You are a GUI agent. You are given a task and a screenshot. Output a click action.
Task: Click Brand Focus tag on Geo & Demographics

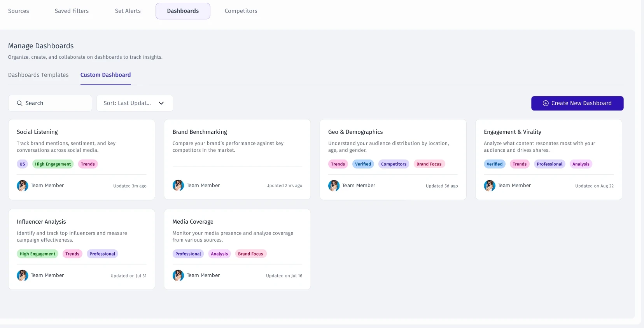pyautogui.click(x=429, y=164)
